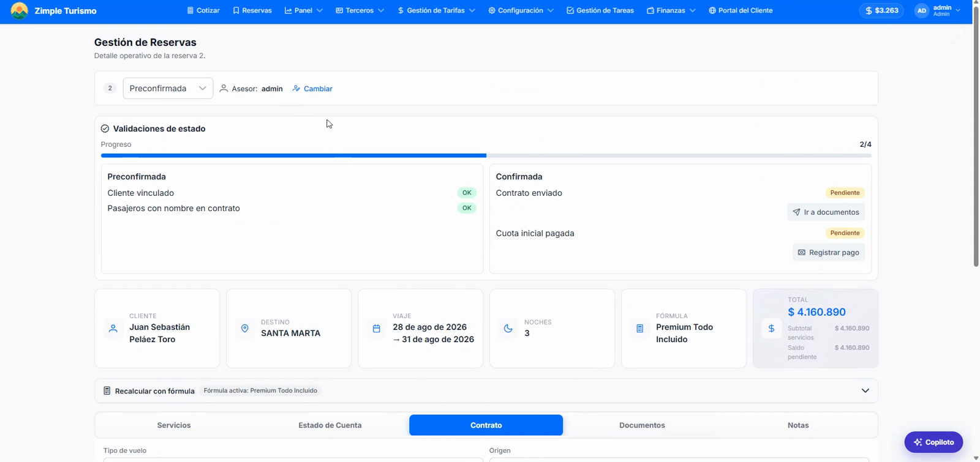Click the OK badge for Pasajeros con nombre
The image size is (980, 462).
(x=467, y=208)
